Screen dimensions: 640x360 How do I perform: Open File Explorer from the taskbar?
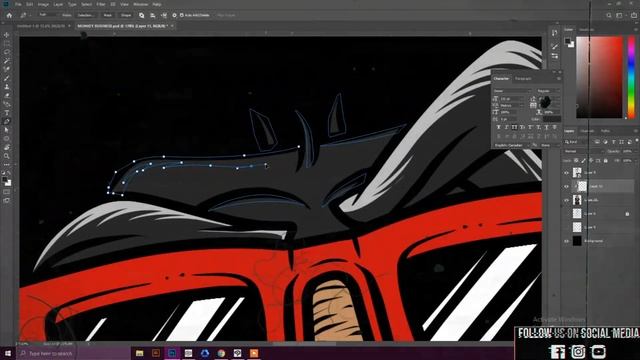140,353
